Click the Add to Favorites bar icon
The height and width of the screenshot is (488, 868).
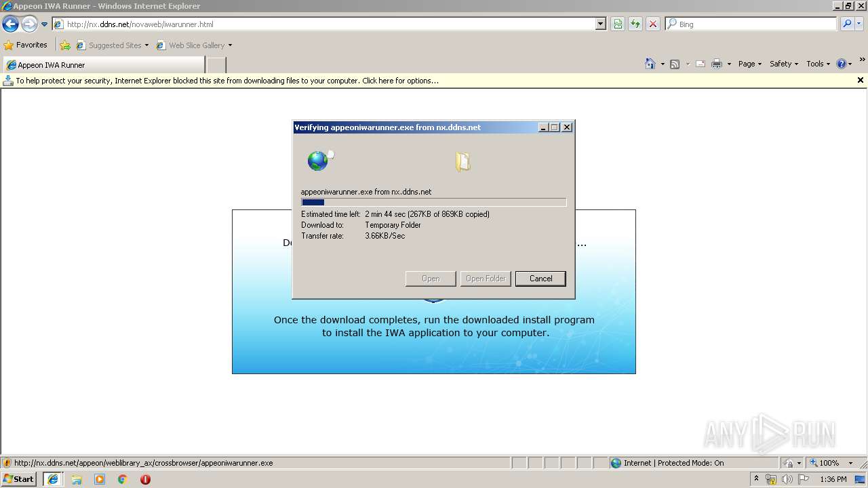pyautogui.click(x=65, y=45)
